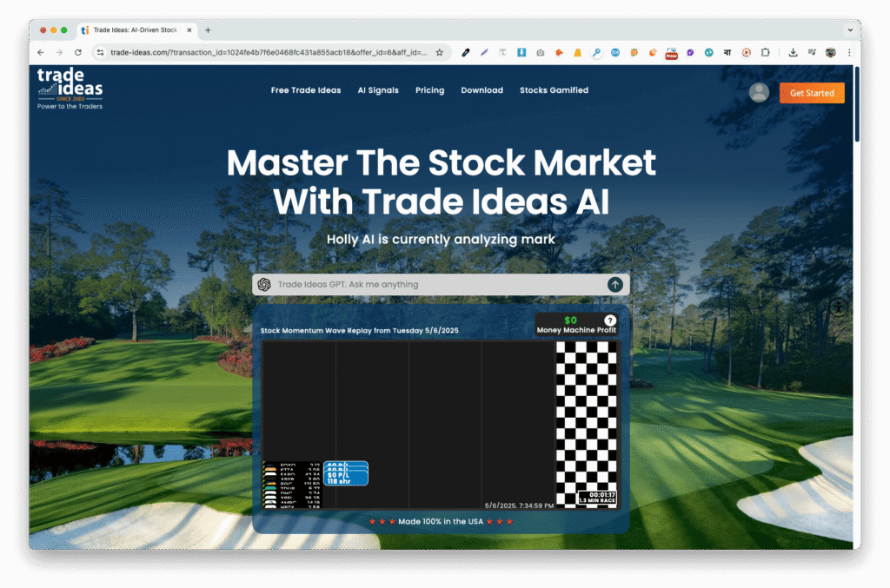Click the Trade Ideas logo
Image resolution: width=890 pixels, height=588 pixels.
70,88
